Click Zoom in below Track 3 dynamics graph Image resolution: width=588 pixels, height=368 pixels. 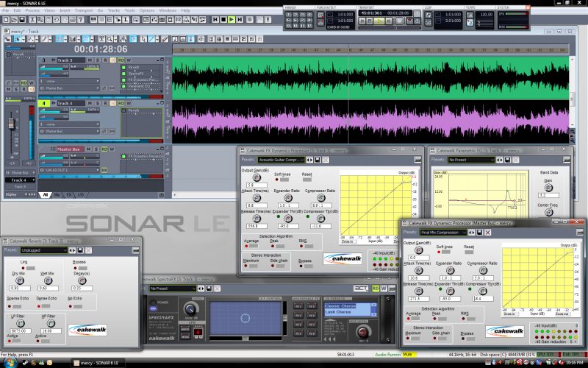tap(348, 241)
